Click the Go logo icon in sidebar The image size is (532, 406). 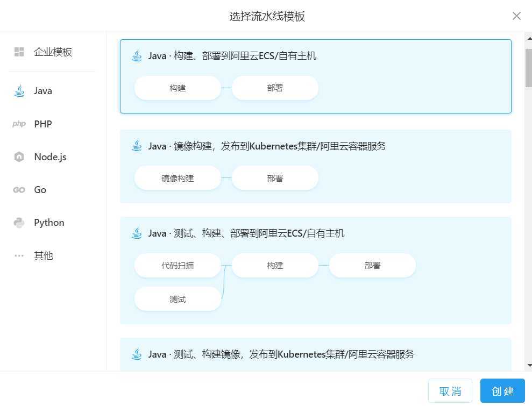(x=19, y=190)
